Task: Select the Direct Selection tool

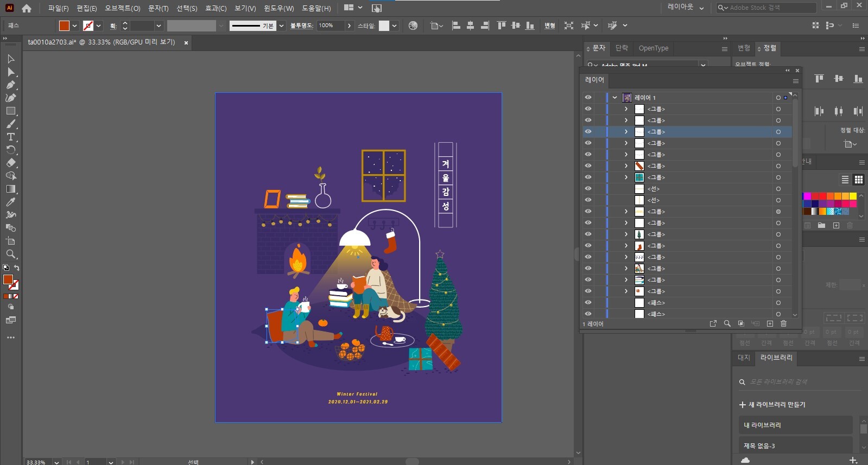Action: [10, 72]
